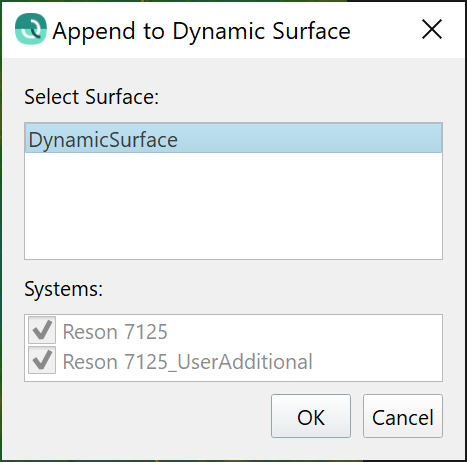
Task: Click the checkmark icon beside Reson 7125_UserAdditional
Action: [x=42, y=360]
